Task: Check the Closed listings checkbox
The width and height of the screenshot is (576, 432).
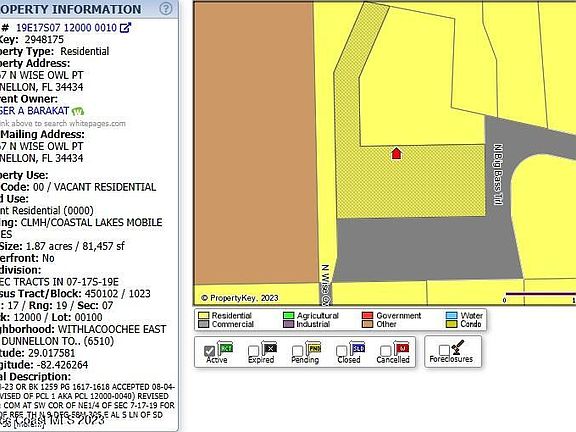Action: click(x=342, y=351)
